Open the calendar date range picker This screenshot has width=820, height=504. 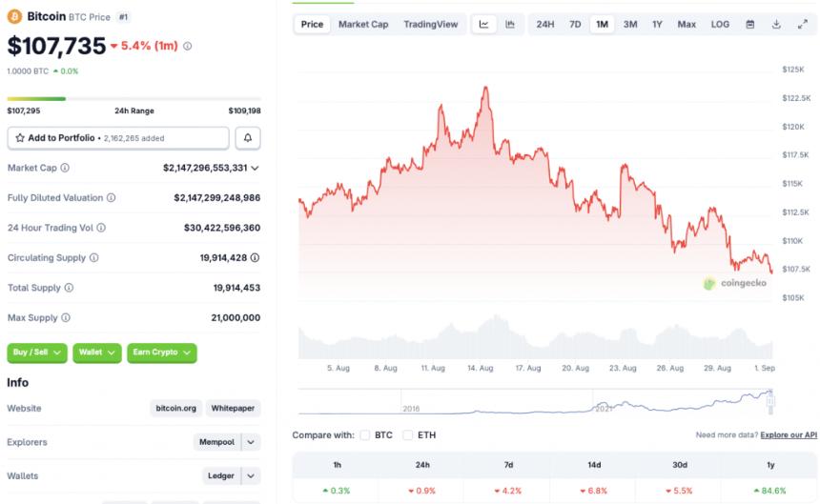click(x=750, y=24)
